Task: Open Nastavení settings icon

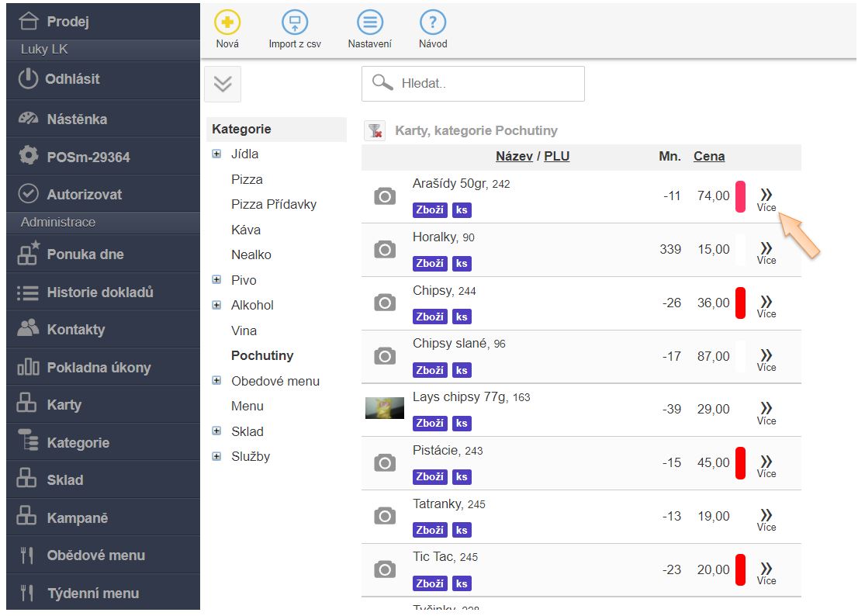Action: tap(370, 23)
